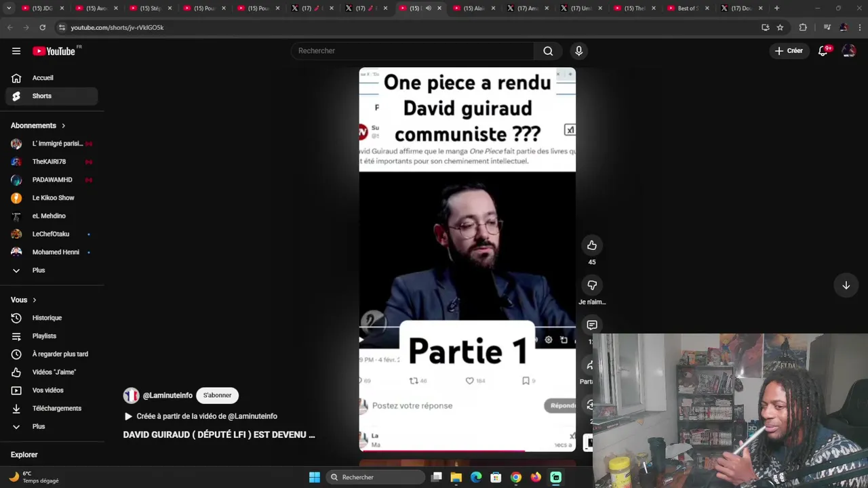Mute the playing tab's audio icon
Viewport: 868px width, 488px height.
pyautogui.click(x=428, y=8)
